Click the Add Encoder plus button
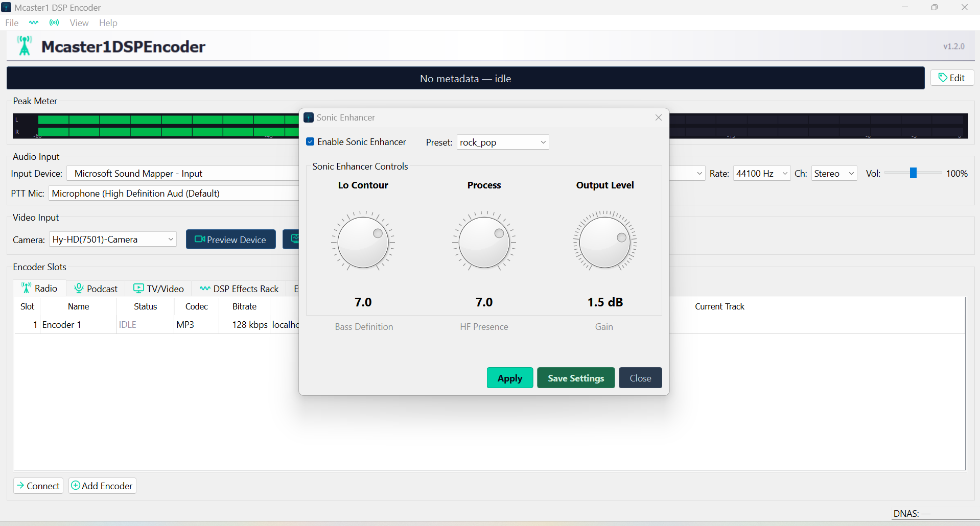Image resolution: width=980 pixels, height=526 pixels. pyautogui.click(x=102, y=486)
